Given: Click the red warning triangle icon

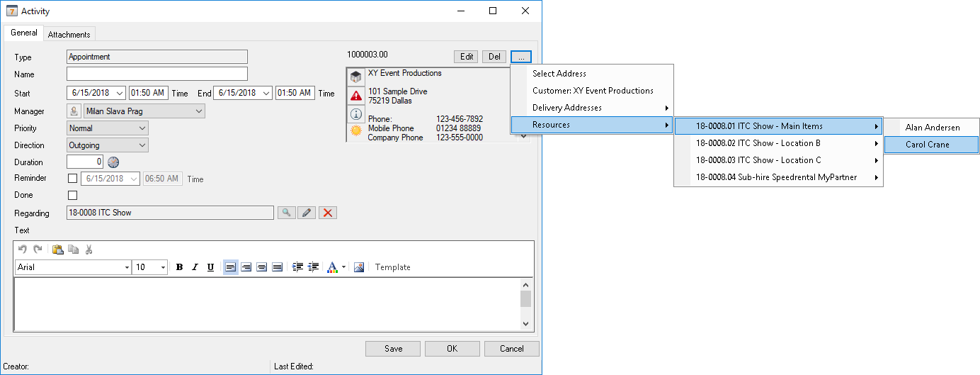Looking at the screenshot, I should 356,96.
